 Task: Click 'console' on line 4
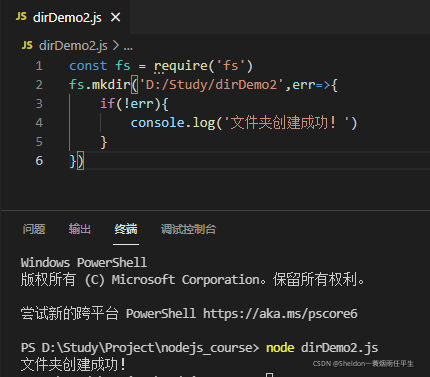click(x=158, y=123)
